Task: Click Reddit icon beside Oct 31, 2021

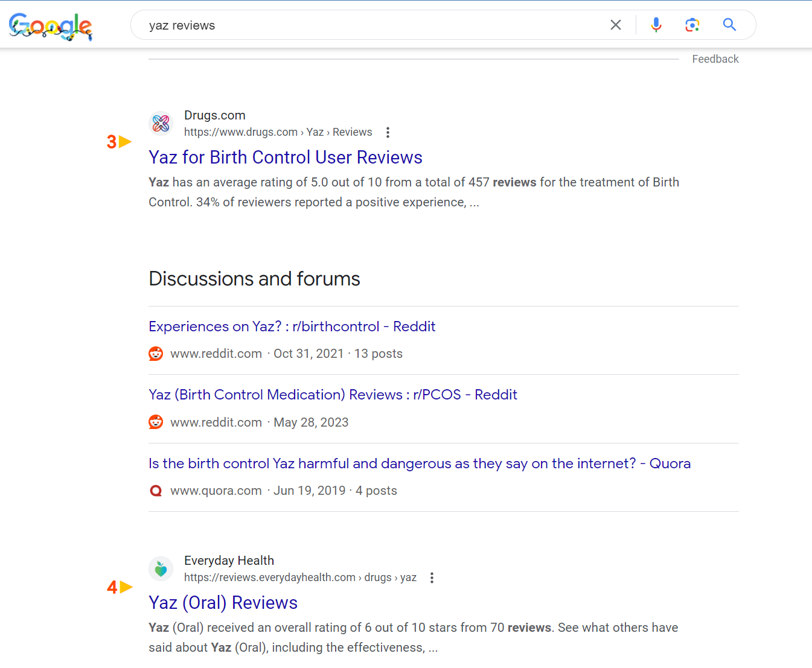Action: (156, 354)
